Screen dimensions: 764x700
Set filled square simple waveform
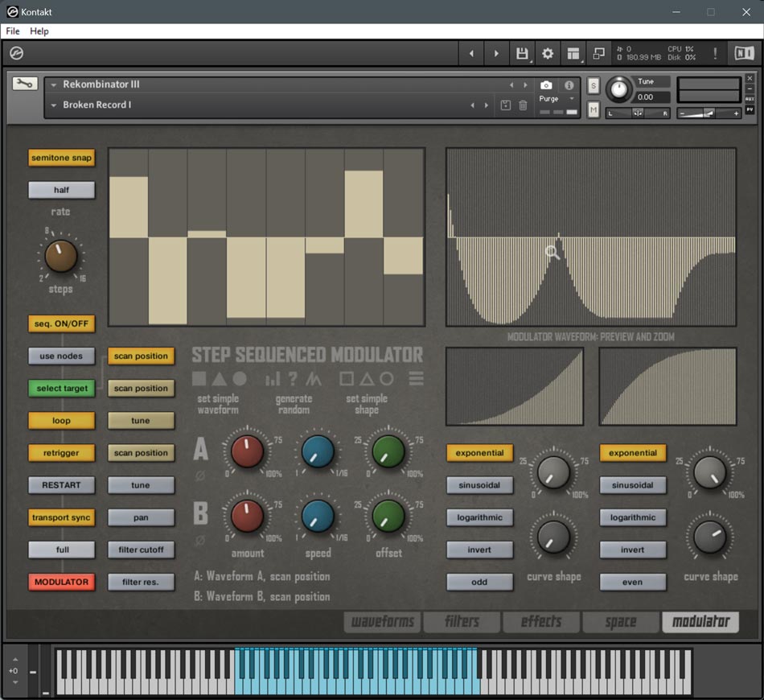[x=199, y=378]
